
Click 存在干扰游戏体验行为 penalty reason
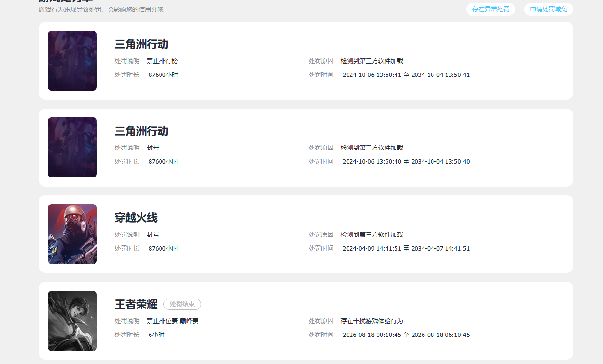tap(372, 321)
